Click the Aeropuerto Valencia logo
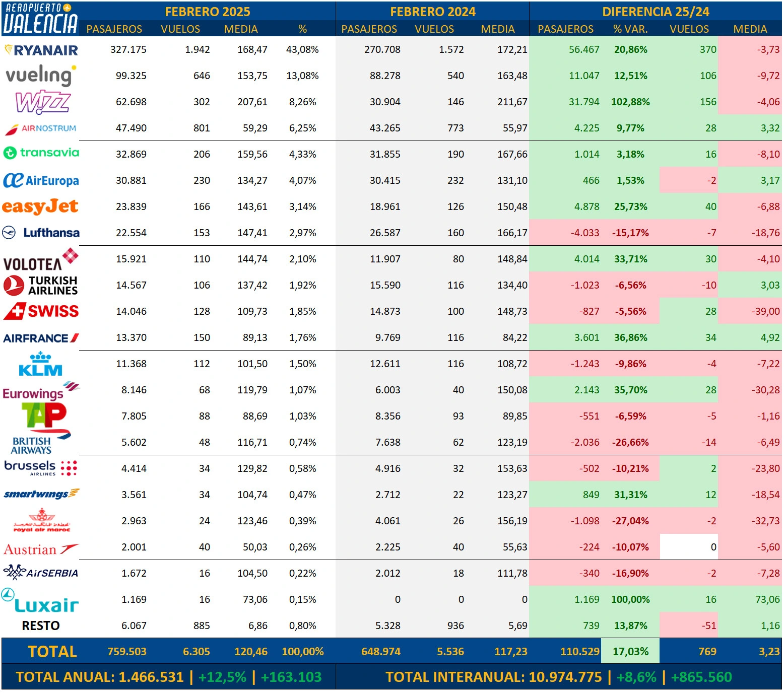Image resolution: width=784 pixels, height=693 pixels. tap(40, 19)
